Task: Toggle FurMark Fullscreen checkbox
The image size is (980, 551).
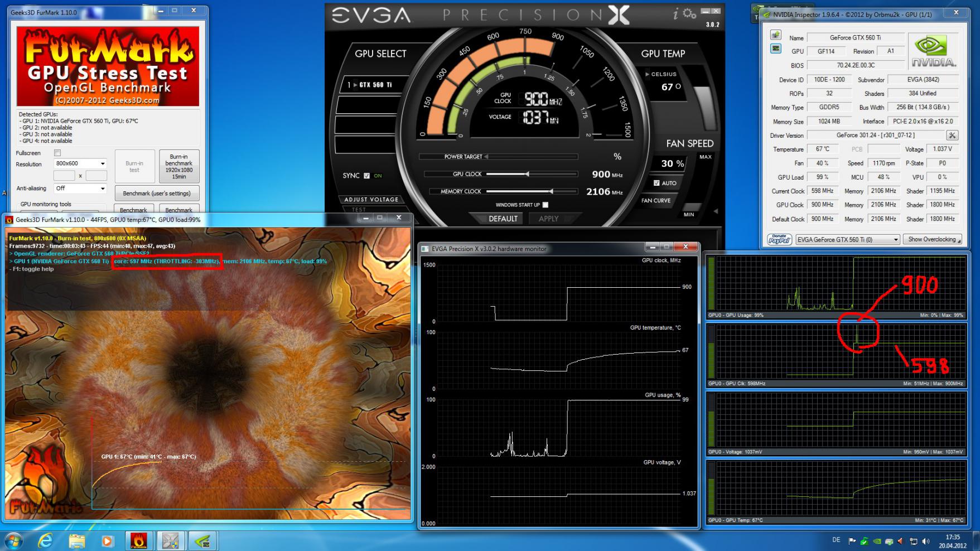Action: (x=57, y=153)
